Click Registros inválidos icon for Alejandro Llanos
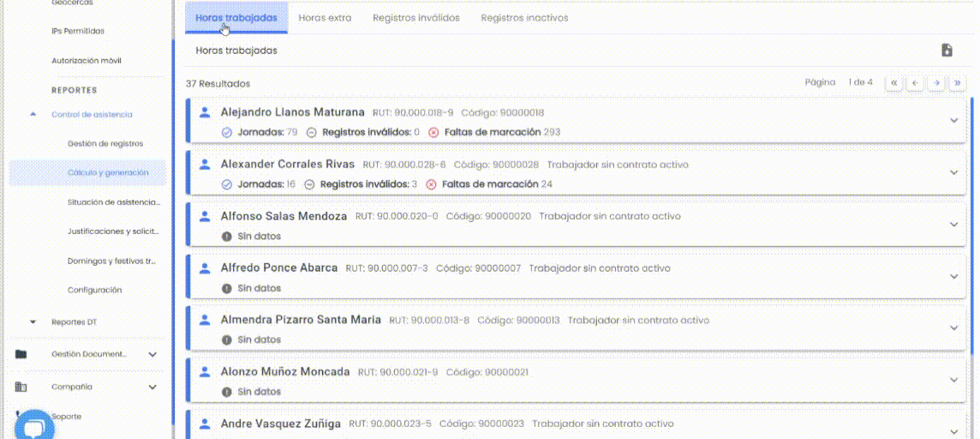The height and width of the screenshot is (439, 980). (311, 133)
